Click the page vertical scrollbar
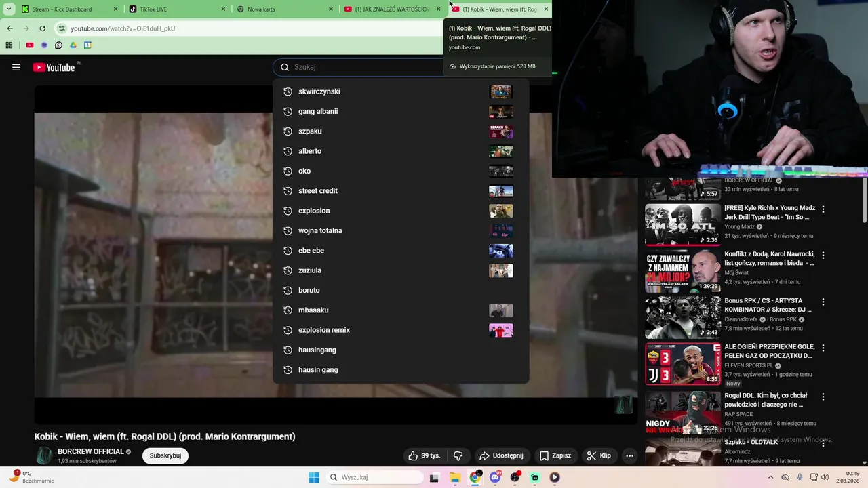 coord(865,200)
